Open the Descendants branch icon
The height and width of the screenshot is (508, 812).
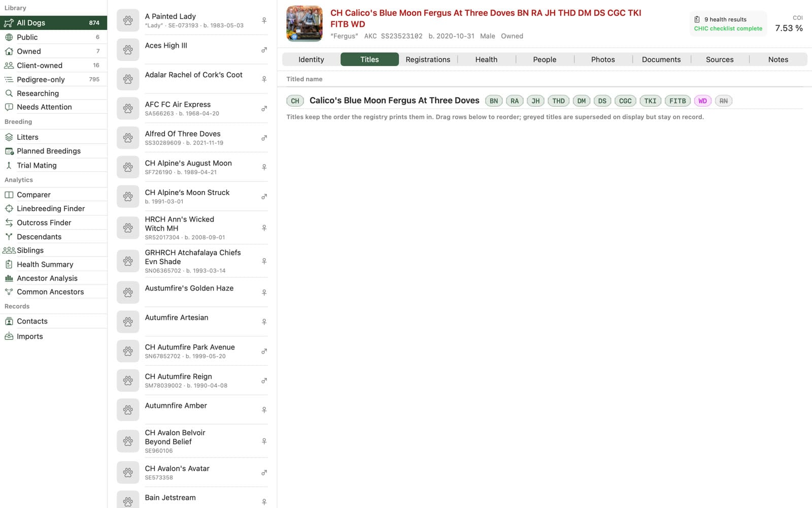point(9,237)
